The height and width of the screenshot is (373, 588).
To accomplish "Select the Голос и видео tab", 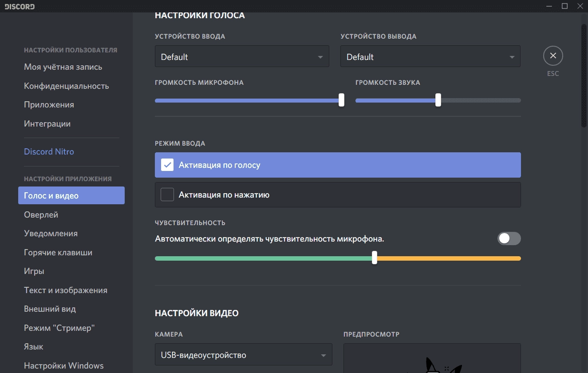I will coord(71,195).
